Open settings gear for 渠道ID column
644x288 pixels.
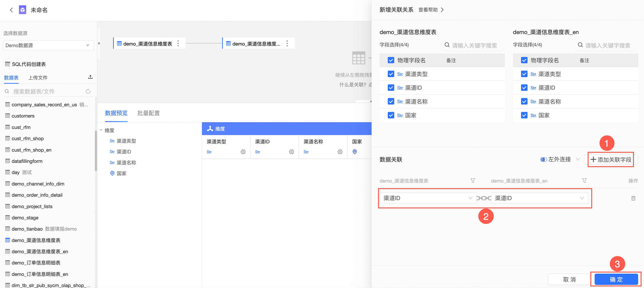tap(291, 152)
